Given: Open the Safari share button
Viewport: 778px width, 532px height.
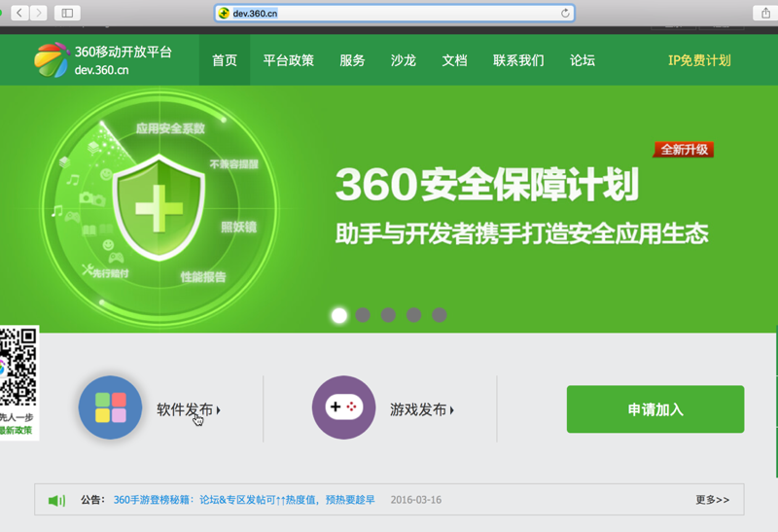Looking at the screenshot, I should [765, 13].
